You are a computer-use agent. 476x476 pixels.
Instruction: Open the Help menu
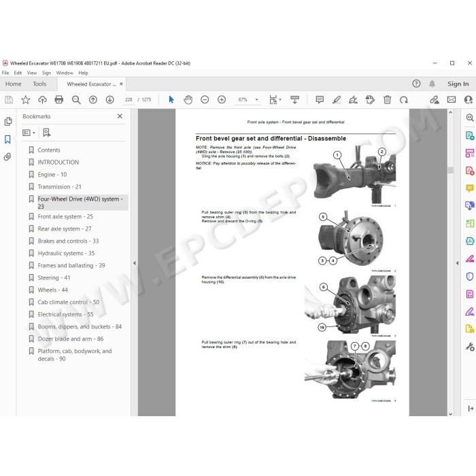pyautogui.click(x=83, y=73)
